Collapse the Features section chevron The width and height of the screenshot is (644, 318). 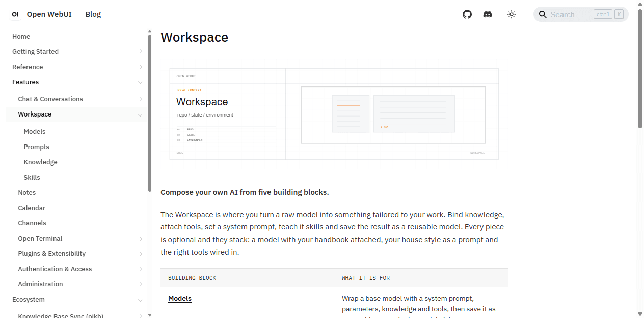click(140, 82)
